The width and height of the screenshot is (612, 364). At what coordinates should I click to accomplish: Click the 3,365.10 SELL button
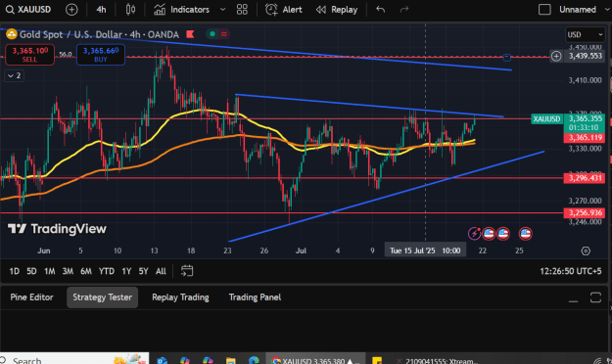(29, 55)
